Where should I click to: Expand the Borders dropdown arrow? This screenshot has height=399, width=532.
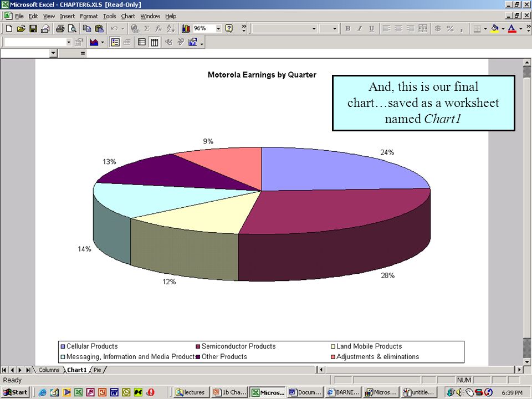coord(485,29)
